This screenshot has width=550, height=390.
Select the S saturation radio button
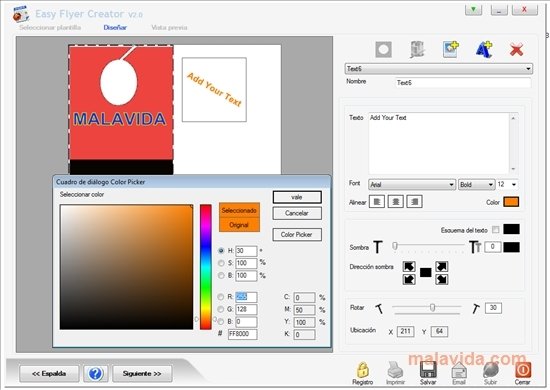[221, 263]
